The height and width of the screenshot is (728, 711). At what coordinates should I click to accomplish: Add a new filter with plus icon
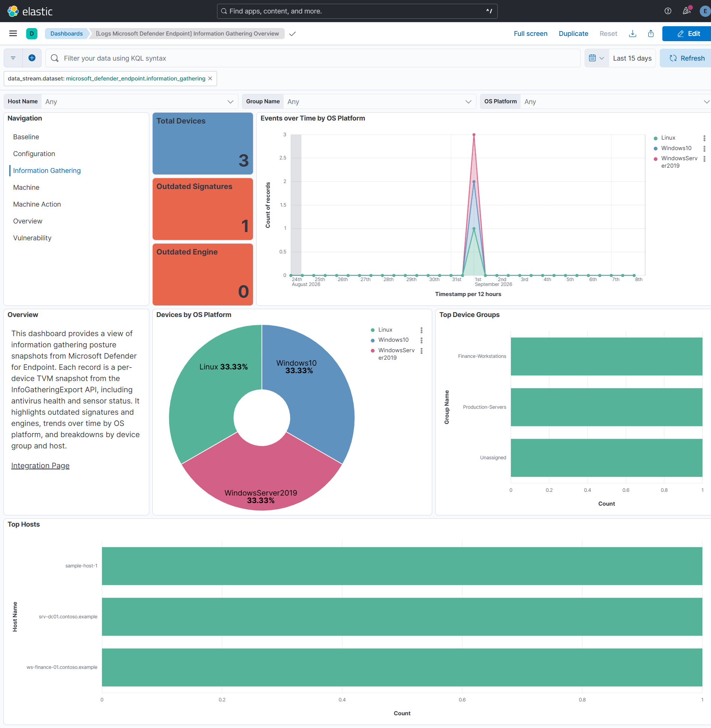point(32,58)
